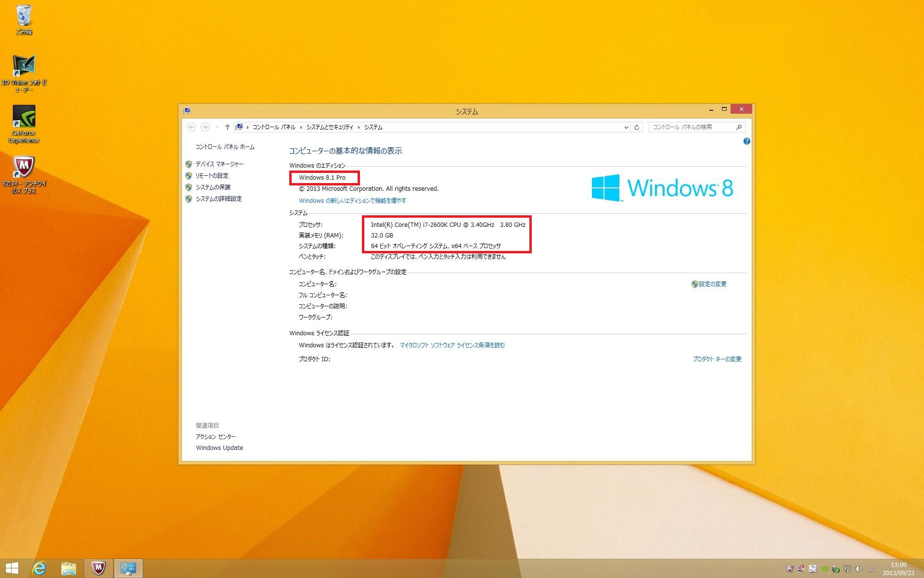Open デバイス マネージャー from sidebar
The image size is (924, 578).
pos(219,164)
